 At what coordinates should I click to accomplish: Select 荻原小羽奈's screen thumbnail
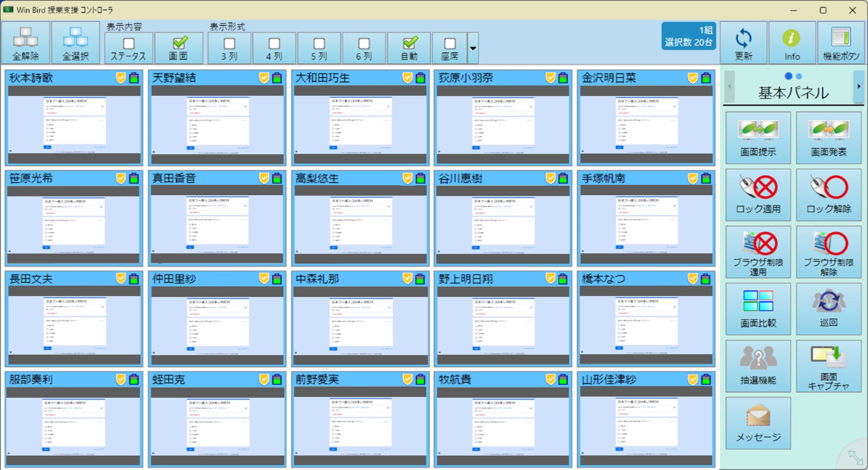click(x=503, y=125)
